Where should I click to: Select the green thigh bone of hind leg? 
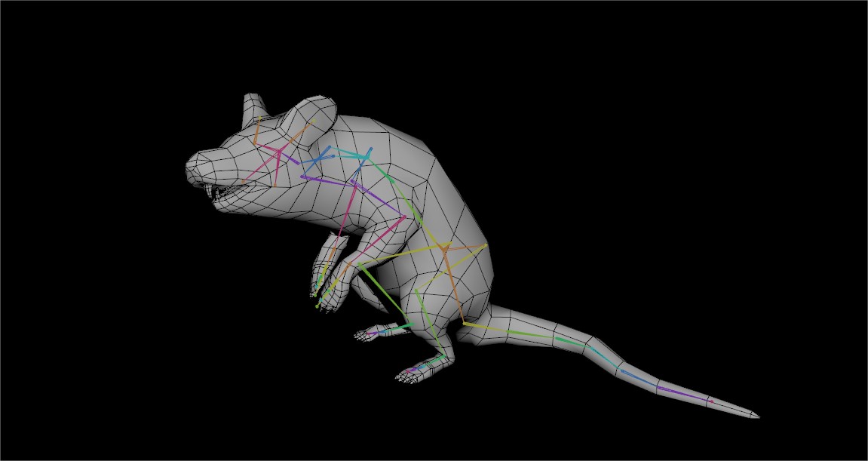point(385,294)
